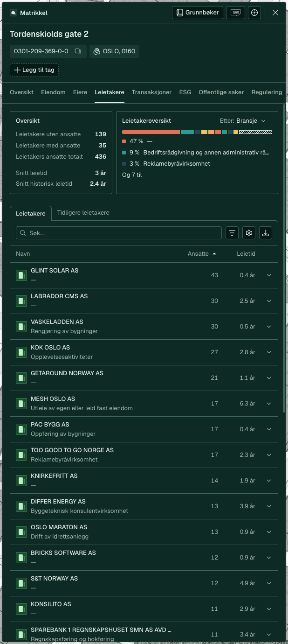Expand the KOK OSLO AS row
This screenshot has width=288, height=644.
pos(269,352)
